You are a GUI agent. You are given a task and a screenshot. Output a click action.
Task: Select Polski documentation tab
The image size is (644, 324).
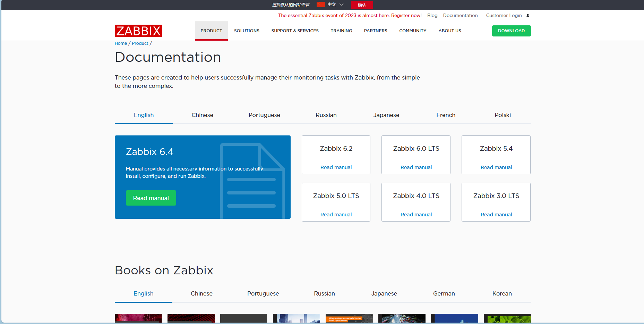pyautogui.click(x=503, y=115)
